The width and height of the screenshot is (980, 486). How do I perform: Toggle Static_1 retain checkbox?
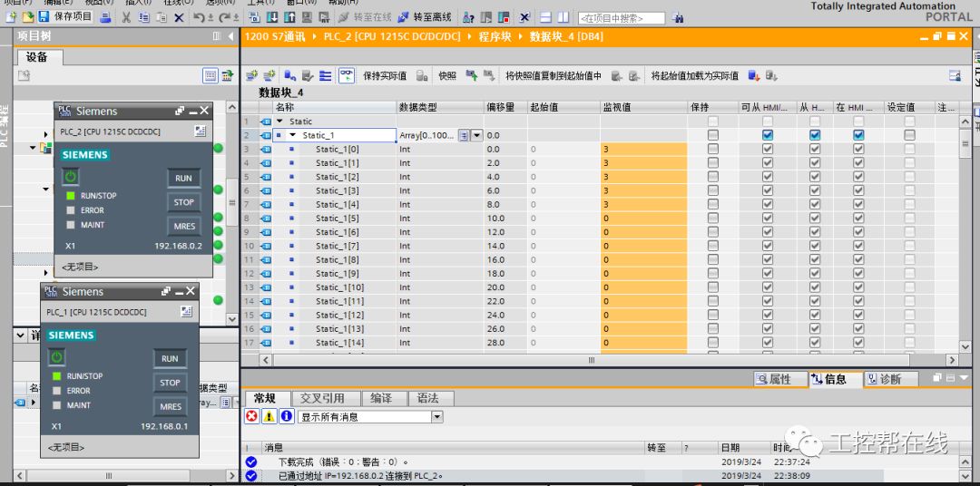point(712,135)
